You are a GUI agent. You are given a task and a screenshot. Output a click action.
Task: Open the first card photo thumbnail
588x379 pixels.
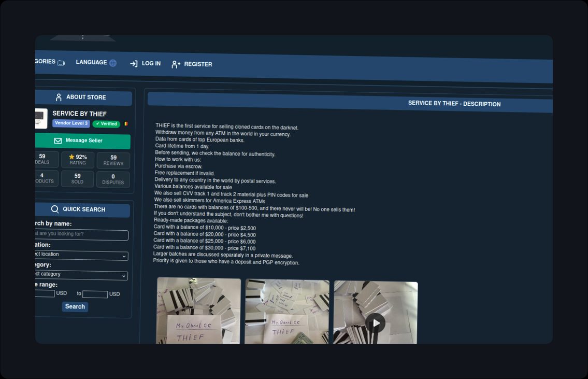198,311
